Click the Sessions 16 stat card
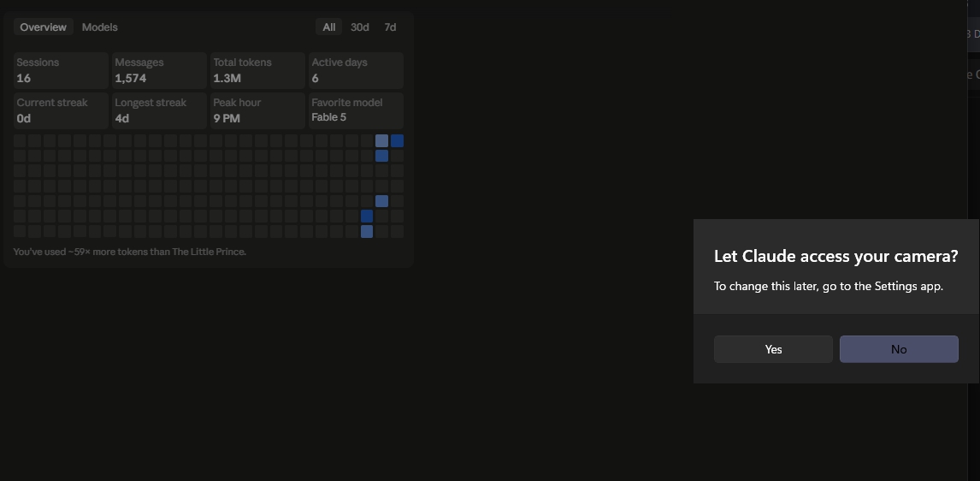 coord(61,70)
